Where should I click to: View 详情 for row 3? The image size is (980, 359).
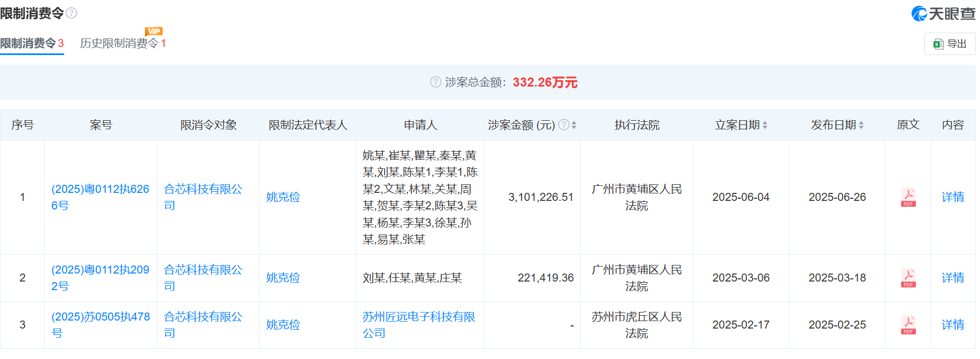tap(953, 325)
